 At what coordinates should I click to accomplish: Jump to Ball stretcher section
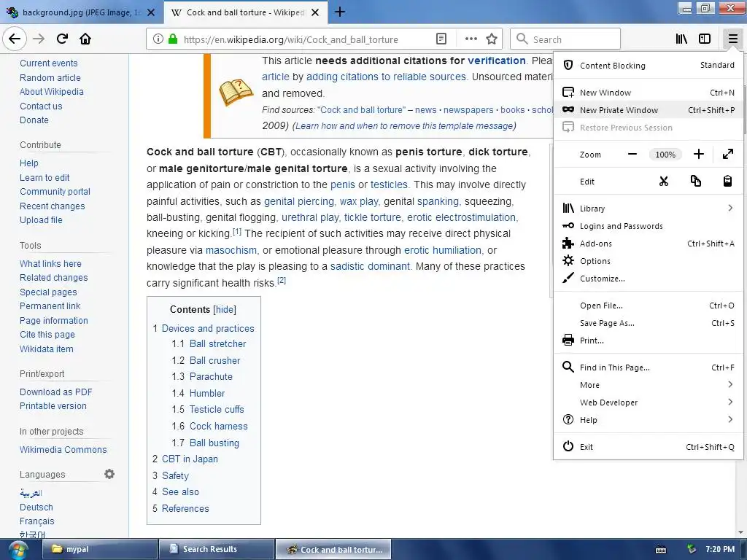pyautogui.click(x=217, y=344)
